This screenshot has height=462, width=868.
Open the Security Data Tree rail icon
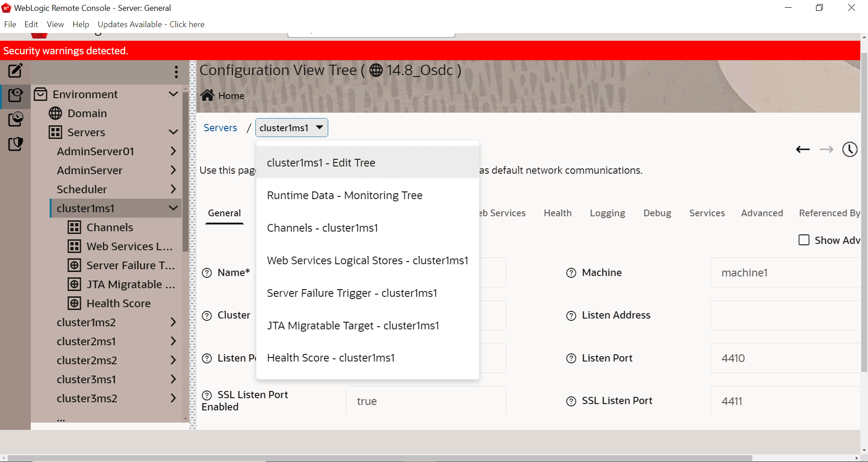(x=15, y=144)
